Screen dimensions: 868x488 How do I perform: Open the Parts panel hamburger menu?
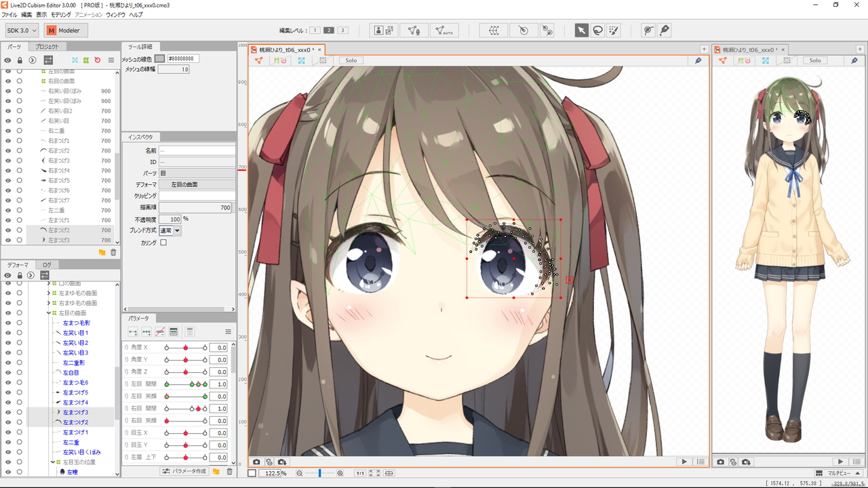[111, 60]
